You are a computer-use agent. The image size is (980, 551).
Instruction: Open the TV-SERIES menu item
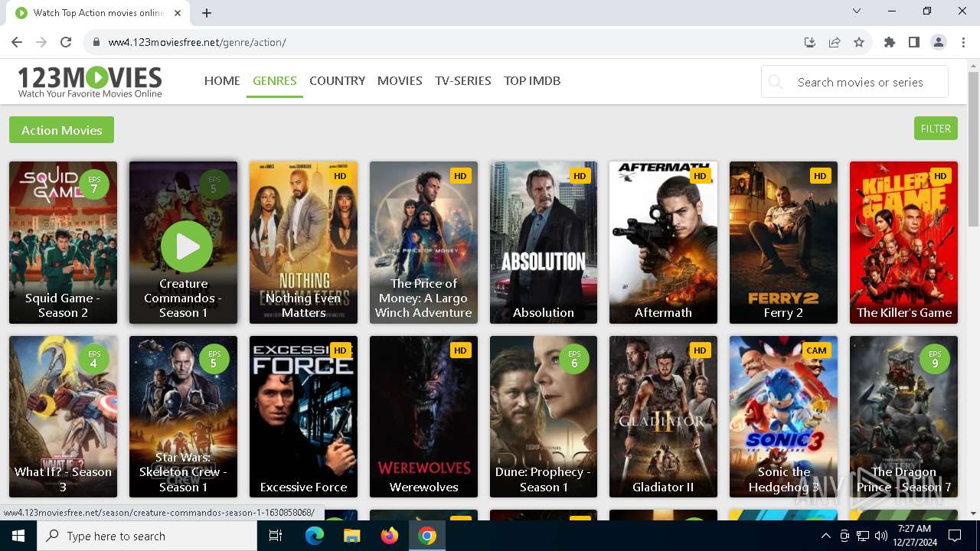pos(463,80)
